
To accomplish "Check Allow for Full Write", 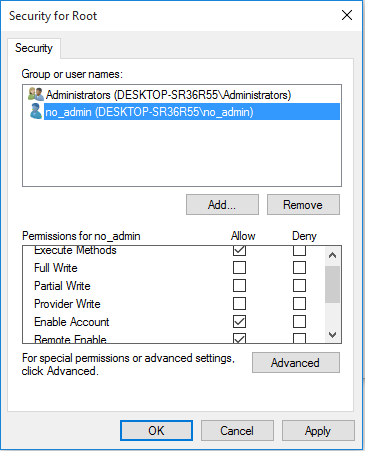I will click(239, 267).
